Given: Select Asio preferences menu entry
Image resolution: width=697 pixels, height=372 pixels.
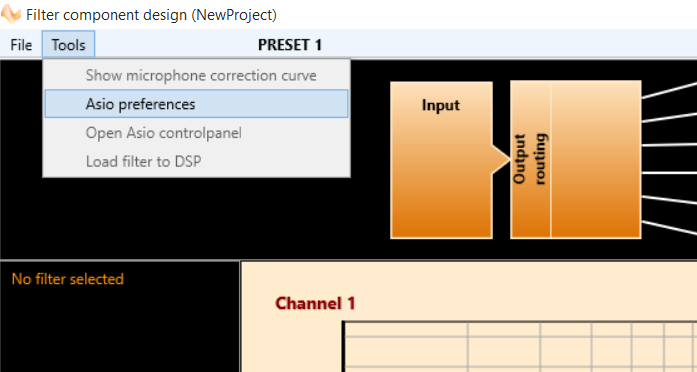Looking at the screenshot, I should tap(196, 104).
